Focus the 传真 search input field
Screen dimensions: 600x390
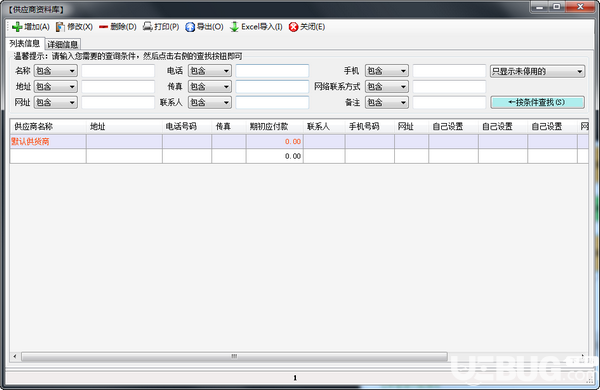click(272, 86)
